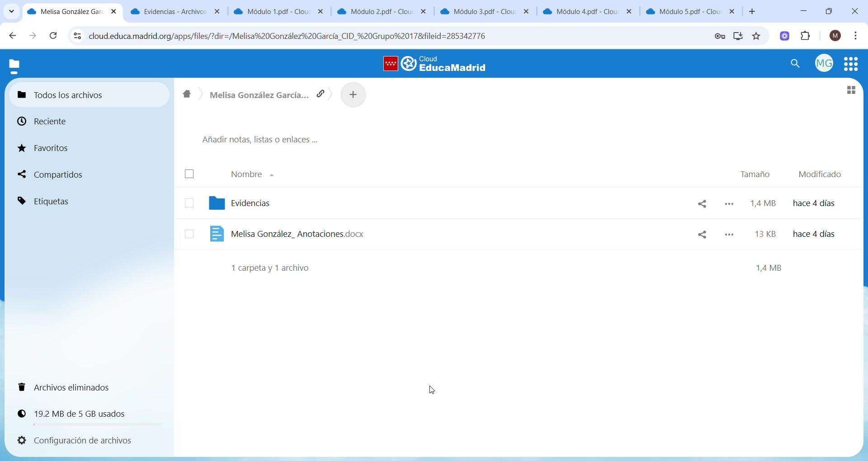Viewport: 868px width, 461px height.
Task: Share the Melisa González_ Anotaciones.docx file
Action: (702, 235)
